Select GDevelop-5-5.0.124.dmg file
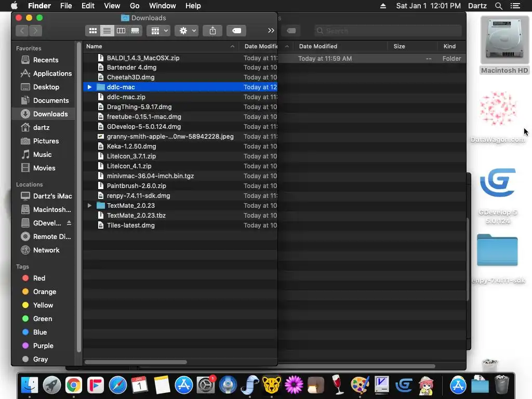The height and width of the screenshot is (399, 532). coord(180,127)
